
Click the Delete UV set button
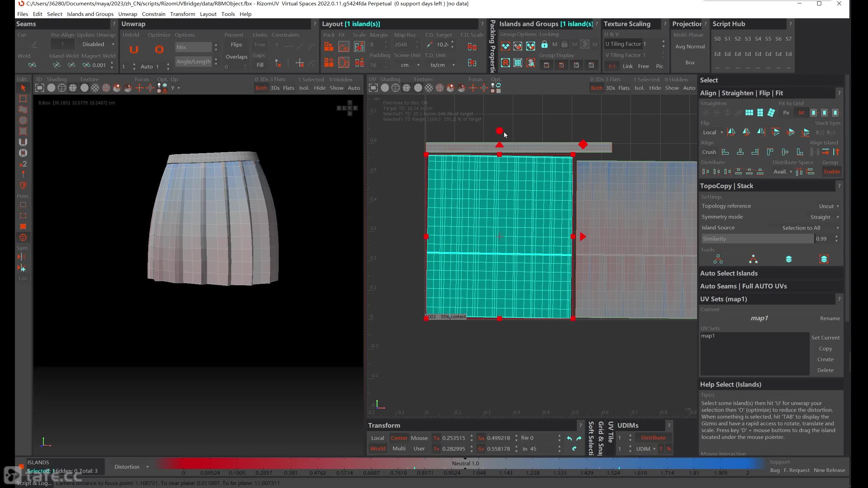(x=825, y=370)
